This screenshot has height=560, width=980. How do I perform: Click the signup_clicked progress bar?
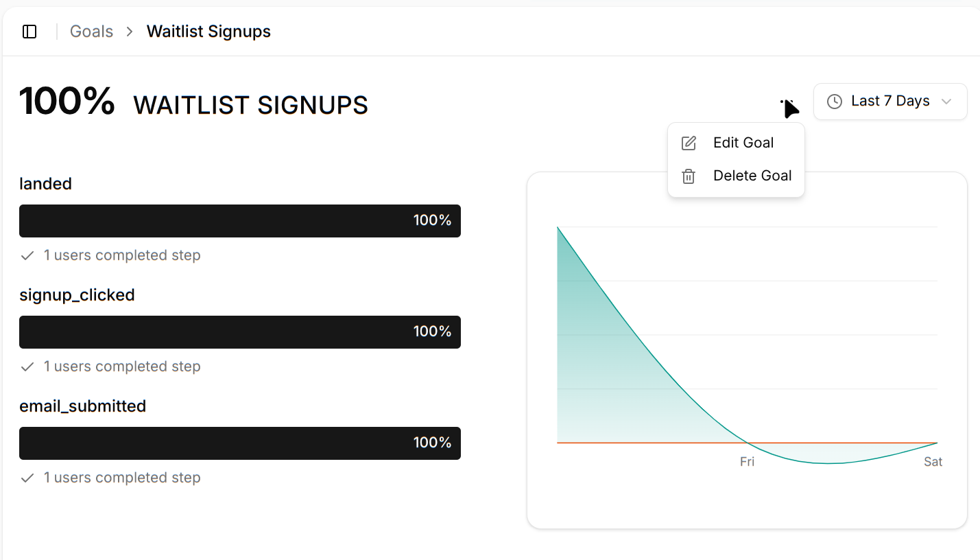coord(239,332)
